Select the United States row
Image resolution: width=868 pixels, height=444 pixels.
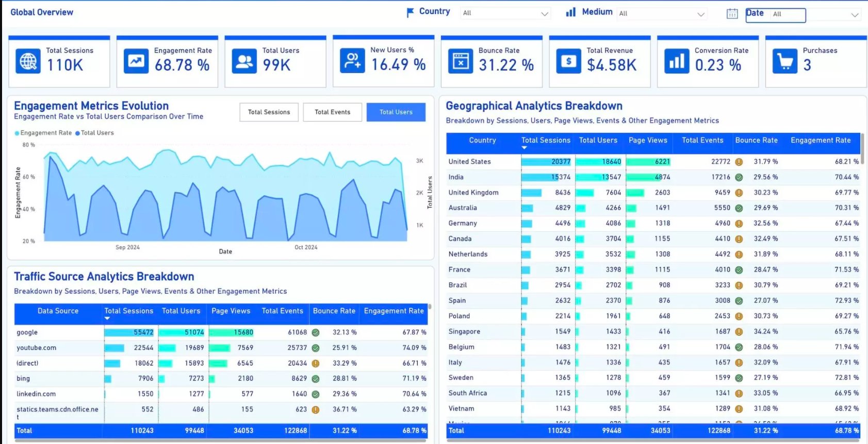[x=469, y=162]
